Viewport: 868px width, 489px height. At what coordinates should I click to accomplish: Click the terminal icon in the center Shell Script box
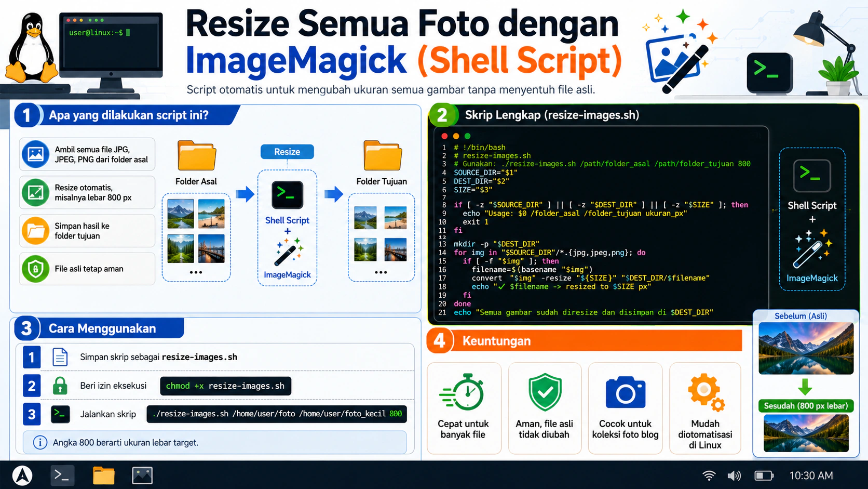[287, 194]
